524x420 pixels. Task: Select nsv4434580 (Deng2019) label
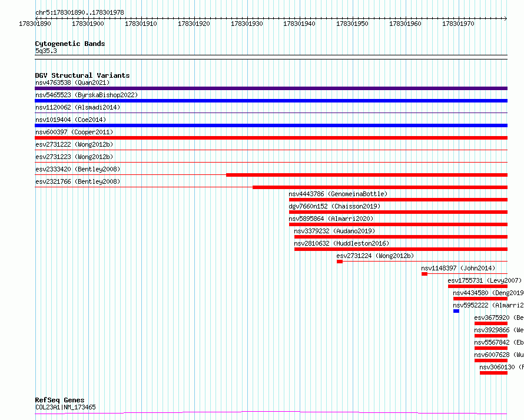click(x=488, y=293)
